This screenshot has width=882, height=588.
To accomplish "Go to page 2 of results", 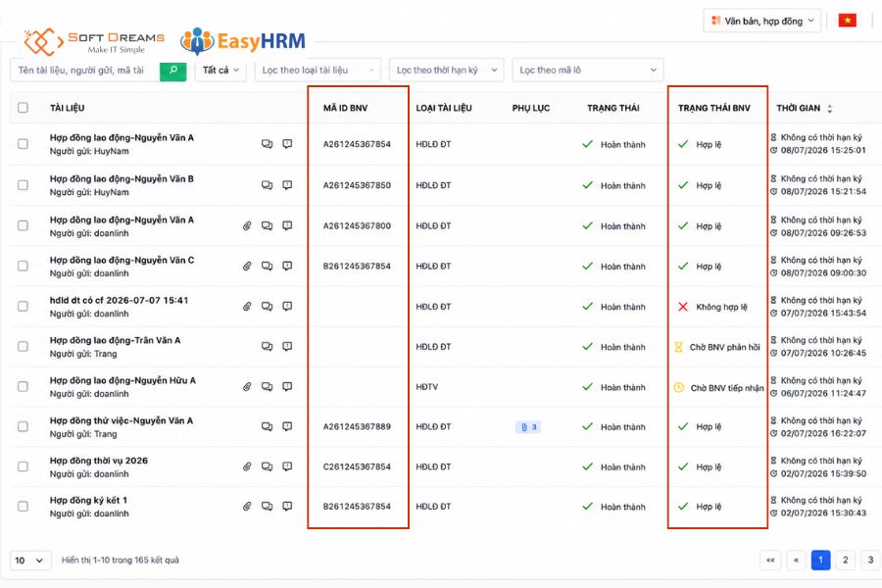I will coord(846,560).
